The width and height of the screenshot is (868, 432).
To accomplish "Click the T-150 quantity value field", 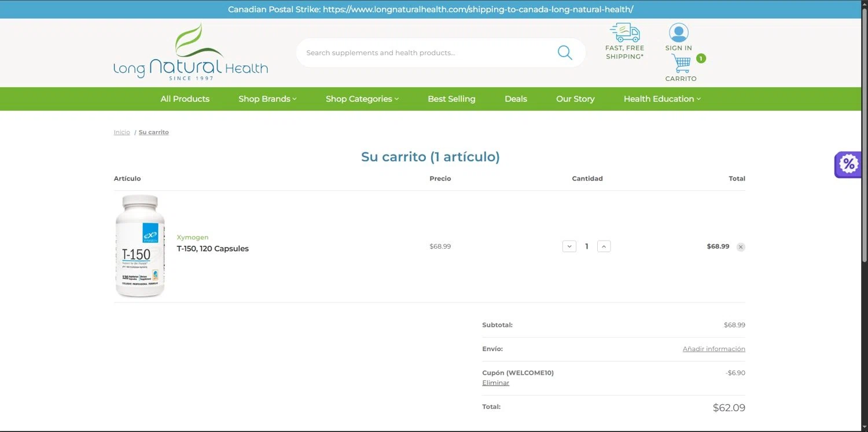I will [587, 246].
